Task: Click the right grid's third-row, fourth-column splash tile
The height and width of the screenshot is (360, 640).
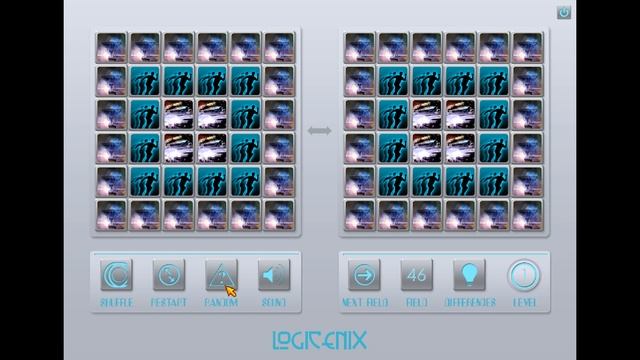Action: click(x=460, y=115)
